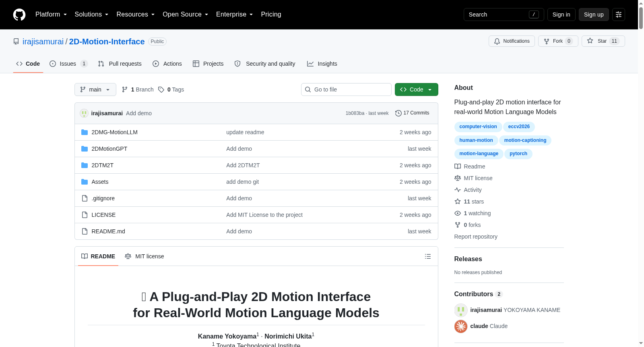Click the 2DMotionGPT folder icon
644x347 pixels.
(85, 149)
